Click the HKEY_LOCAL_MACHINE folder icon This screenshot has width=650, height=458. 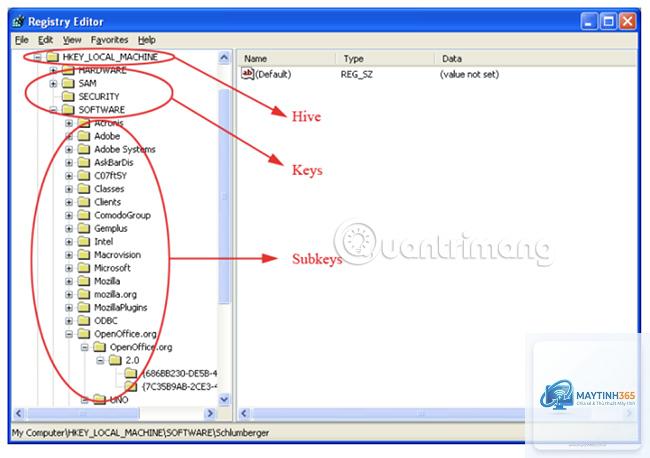[52, 56]
